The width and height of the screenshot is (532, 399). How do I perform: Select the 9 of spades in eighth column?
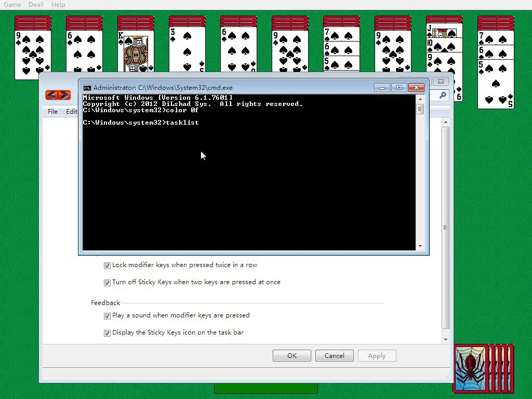(393, 51)
